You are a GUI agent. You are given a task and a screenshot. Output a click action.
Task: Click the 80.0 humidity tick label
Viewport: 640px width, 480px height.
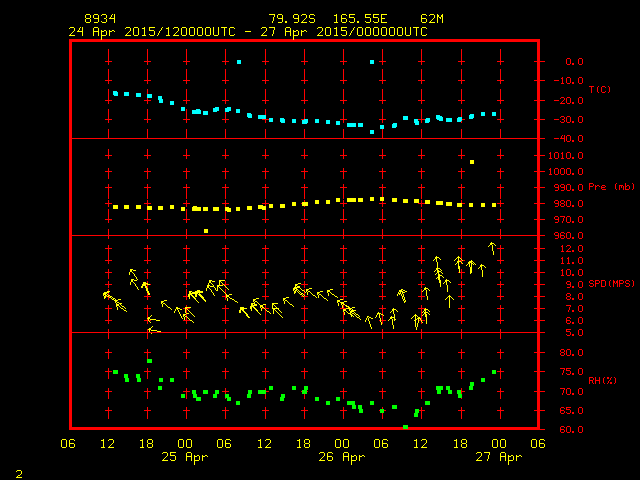click(x=571, y=353)
